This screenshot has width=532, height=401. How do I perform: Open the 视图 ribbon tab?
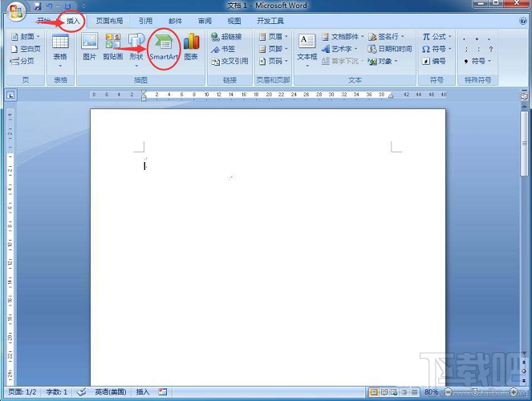click(x=234, y=21)
